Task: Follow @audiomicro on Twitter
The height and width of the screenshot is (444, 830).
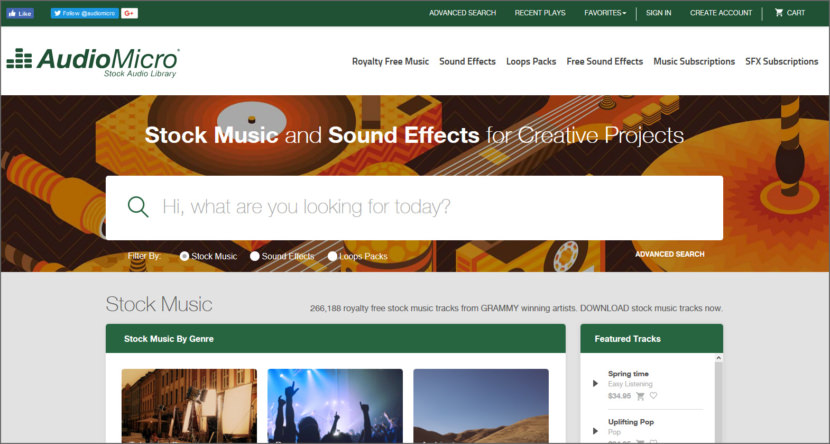Action: pos(85,13)
